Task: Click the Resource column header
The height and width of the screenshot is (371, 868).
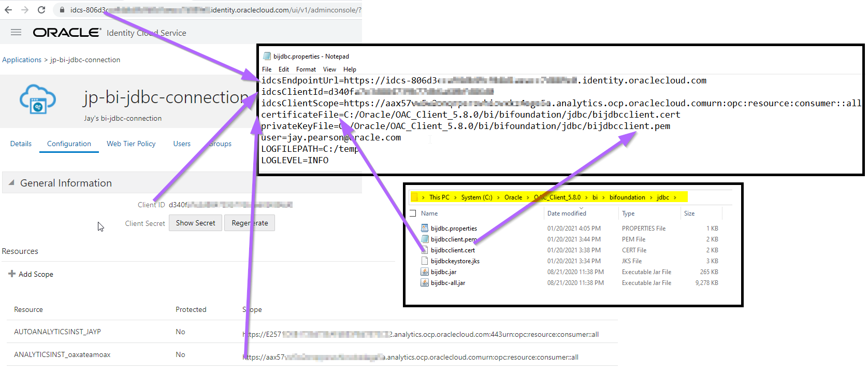Action: [28, 309]
